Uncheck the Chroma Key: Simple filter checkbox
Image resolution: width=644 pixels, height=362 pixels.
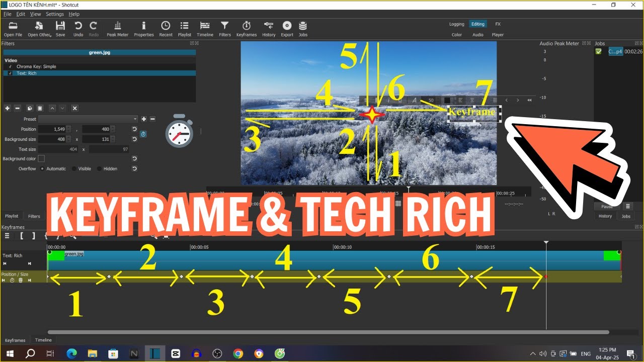tap(10, 66)
